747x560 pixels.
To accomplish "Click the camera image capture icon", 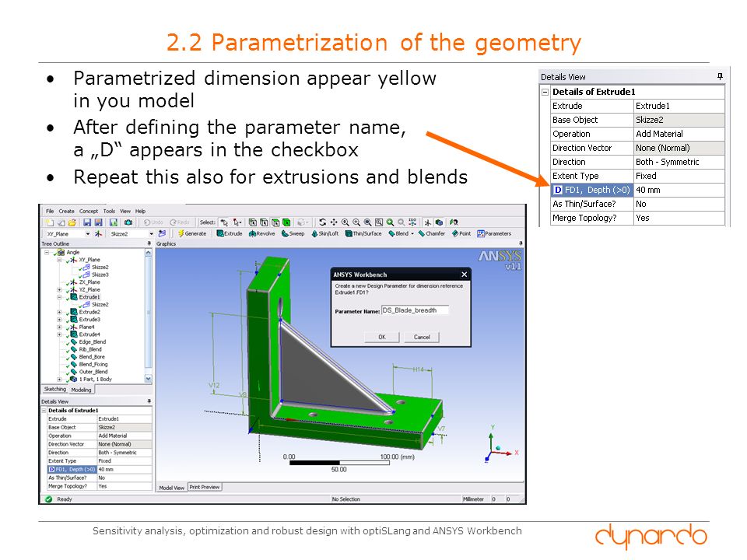I will click(x=128, y=222).
